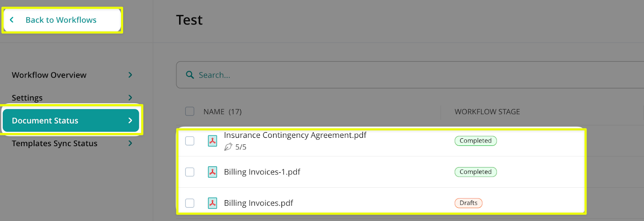This screenshot has width=644, height=221.
Task: Click PDF icon for Billing Invoices-1.pdf
Action: click(x=213, y=172)
